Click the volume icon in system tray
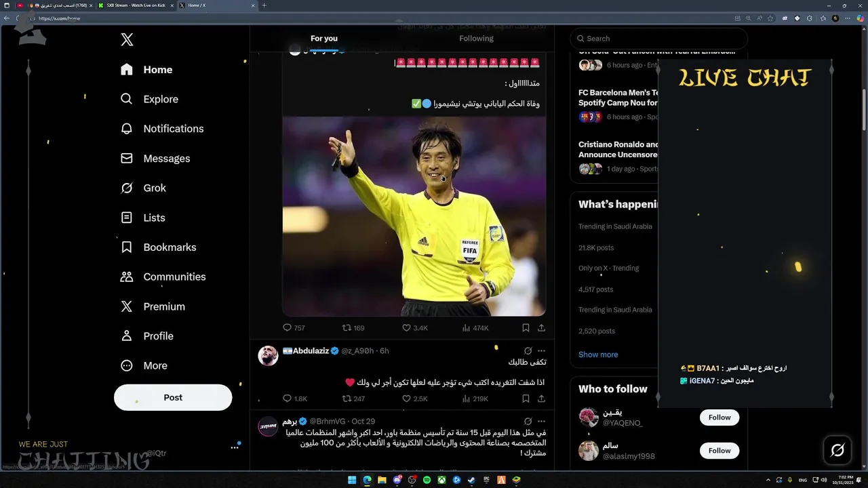The width and height of the screenshot is (868, 488). tap(823, 480)
